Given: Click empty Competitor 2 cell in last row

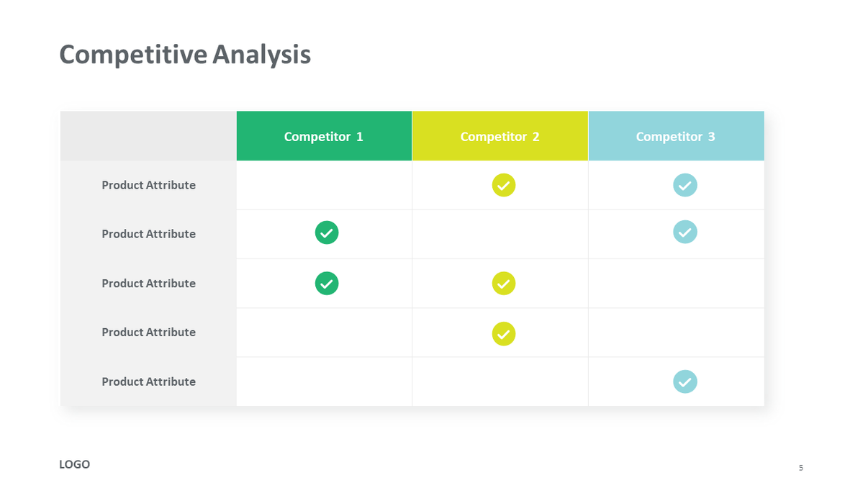Looking at the screenshot, I should click(500, 381).
